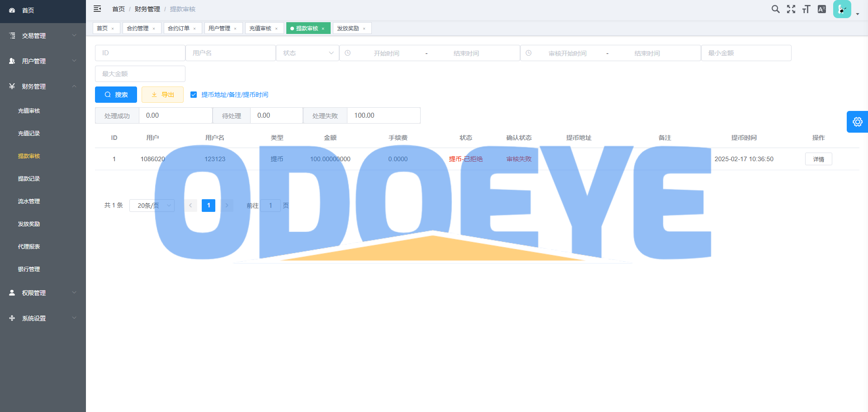Click the 处理失败 100.00 value
This screenshot has height=412, width=868.
click(384, 115)
